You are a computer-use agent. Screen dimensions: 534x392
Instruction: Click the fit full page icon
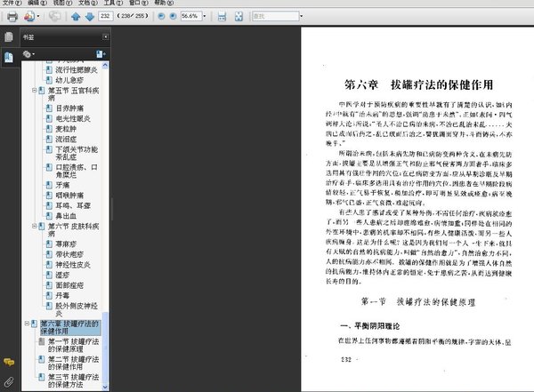[239, 16]
